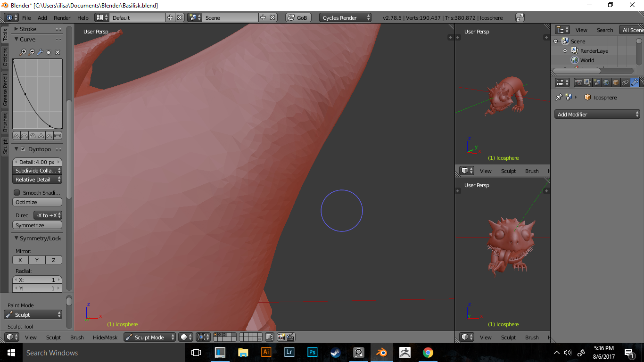Collapse the Scene tree in outliner
Image resolution: width=644 pixels, height=362 pixels.
556,41
